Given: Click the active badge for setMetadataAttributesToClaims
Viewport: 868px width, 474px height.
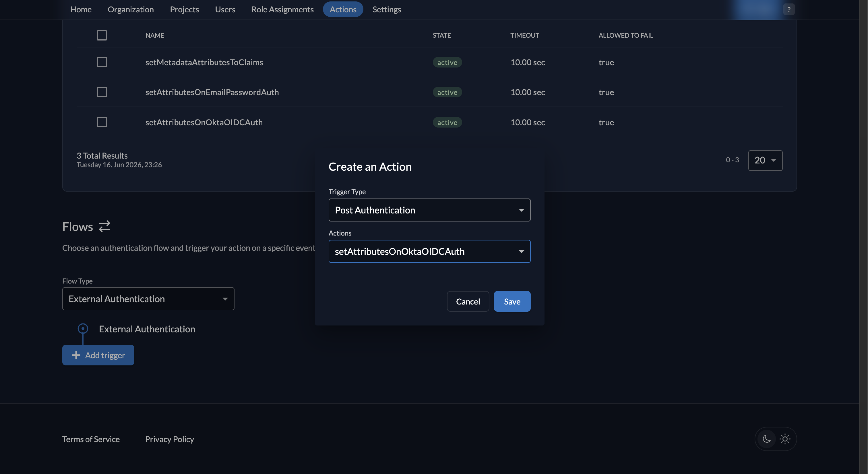Looking at the screenshot, I should [x=447, y=62].
